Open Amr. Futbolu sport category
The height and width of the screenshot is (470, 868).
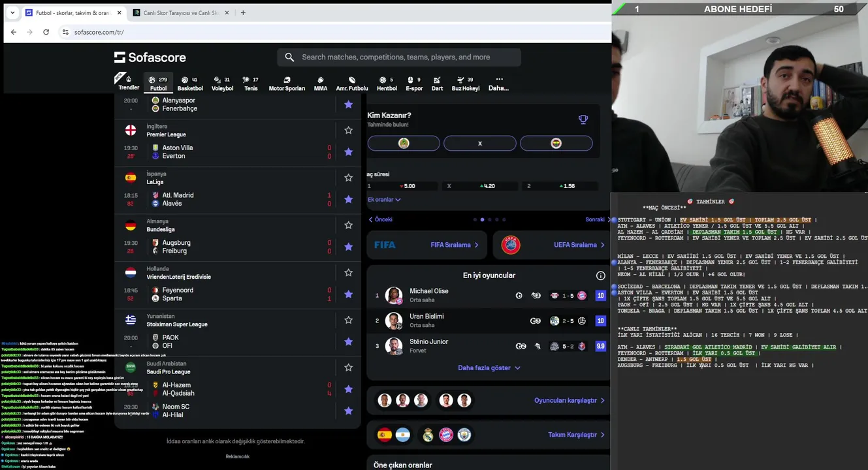(352, 83)
